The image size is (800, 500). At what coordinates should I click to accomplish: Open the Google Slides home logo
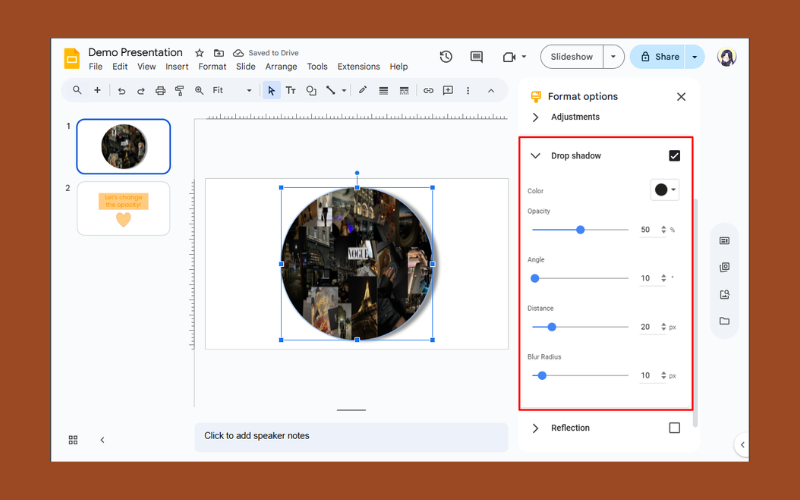(x=72, y=58)
